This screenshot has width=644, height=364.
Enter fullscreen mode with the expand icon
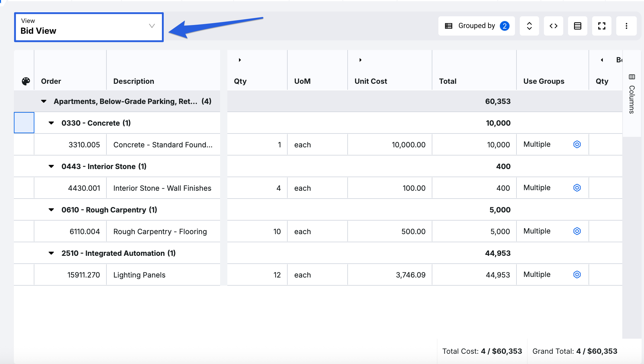pos(601,26)
